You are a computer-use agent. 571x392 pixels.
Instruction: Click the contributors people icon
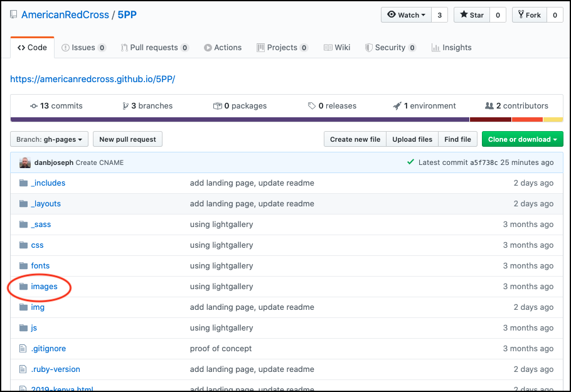click(489, 106)
